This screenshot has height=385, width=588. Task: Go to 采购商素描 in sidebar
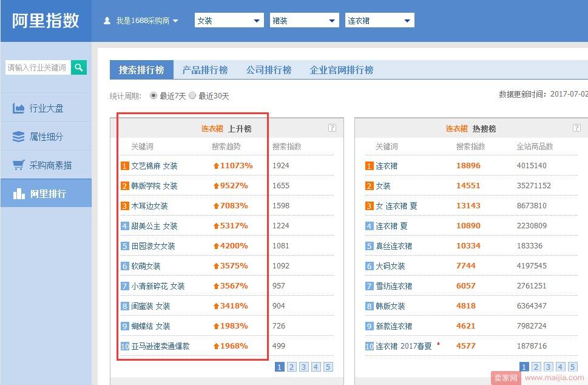pyautogui.click(x=46, y=165)
